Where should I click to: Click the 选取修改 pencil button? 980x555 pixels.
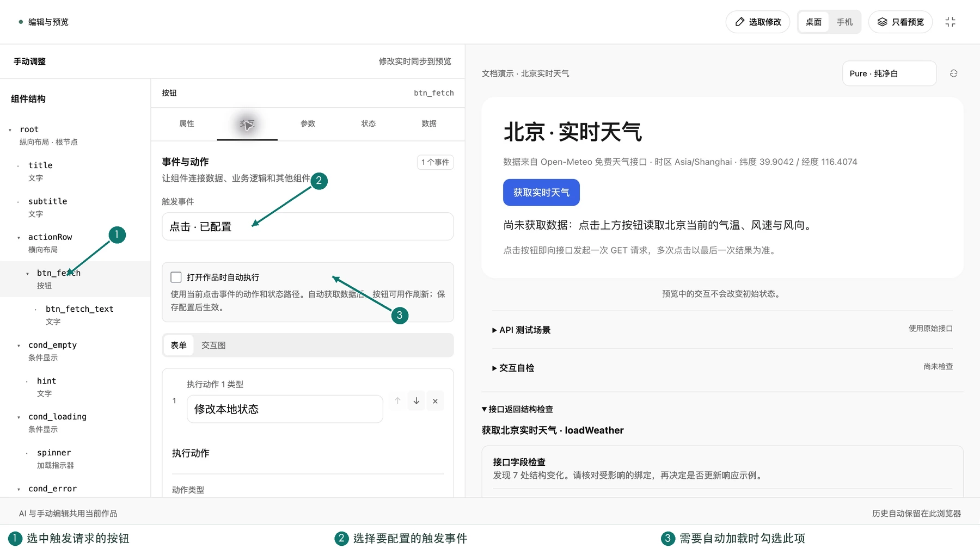point(758,22)
